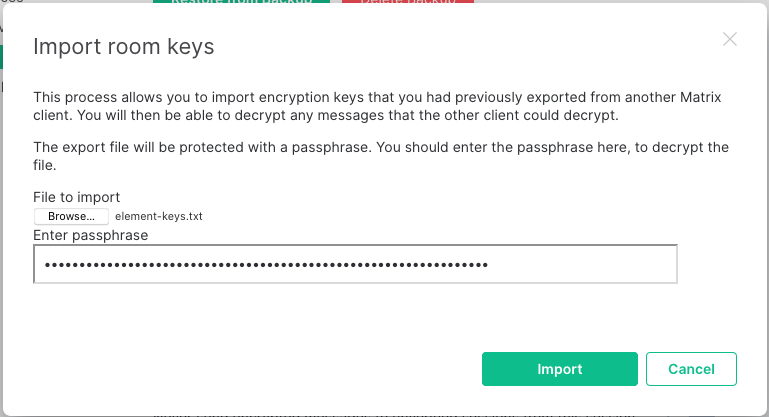Click the first masked passphrase dot
Viewport: 769px width, 417px height.
(x=48, y=265)
